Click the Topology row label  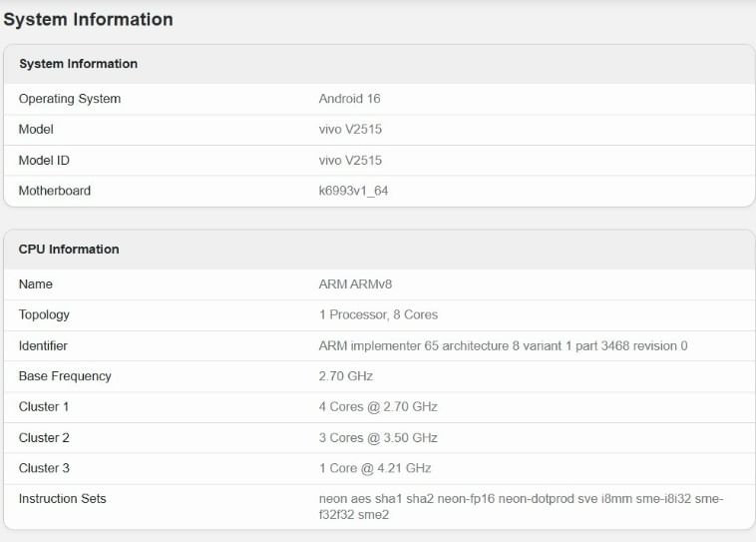point(44,314)
